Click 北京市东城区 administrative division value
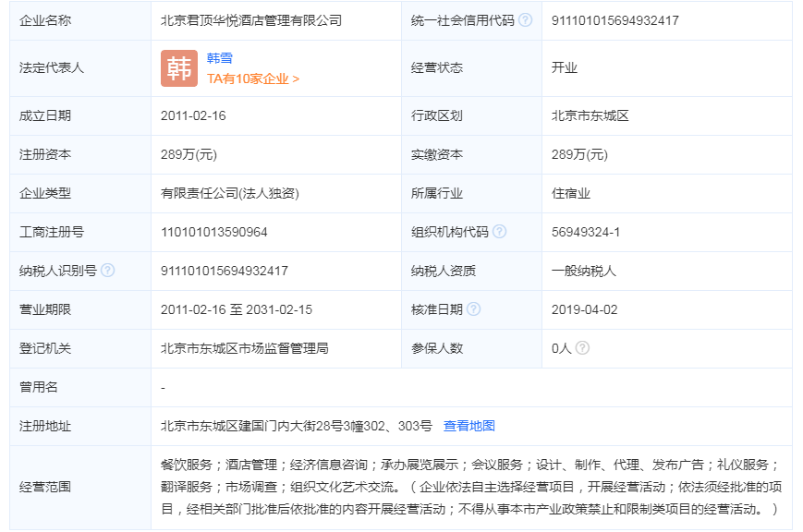The width and height of the screenshot is (803, 532). pyautogui.click(x=590, y=115)
